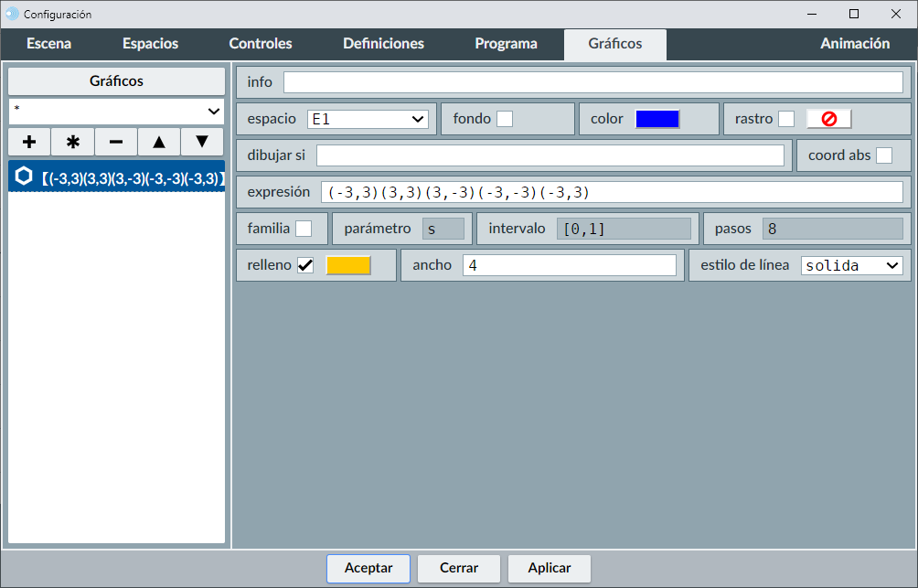Switch to the Definiciones tab
Viewport: 918px width, 588px height.
coord(383,44)
